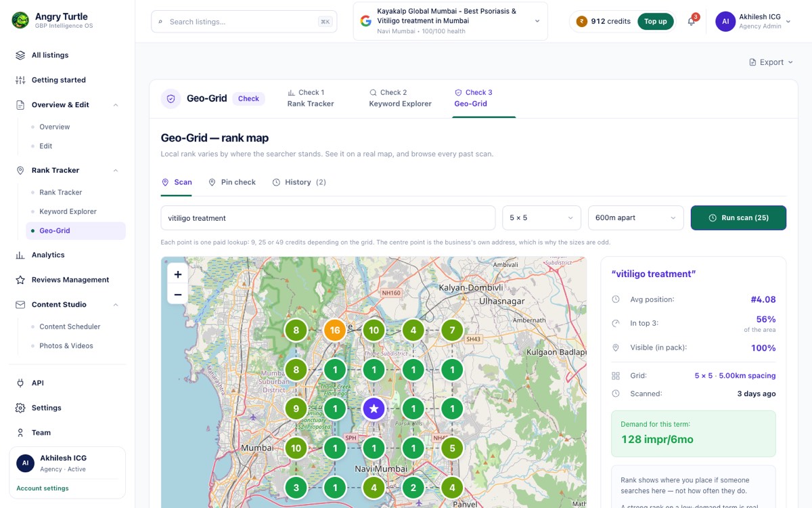Click the All listings layers icon

(20, 55)
